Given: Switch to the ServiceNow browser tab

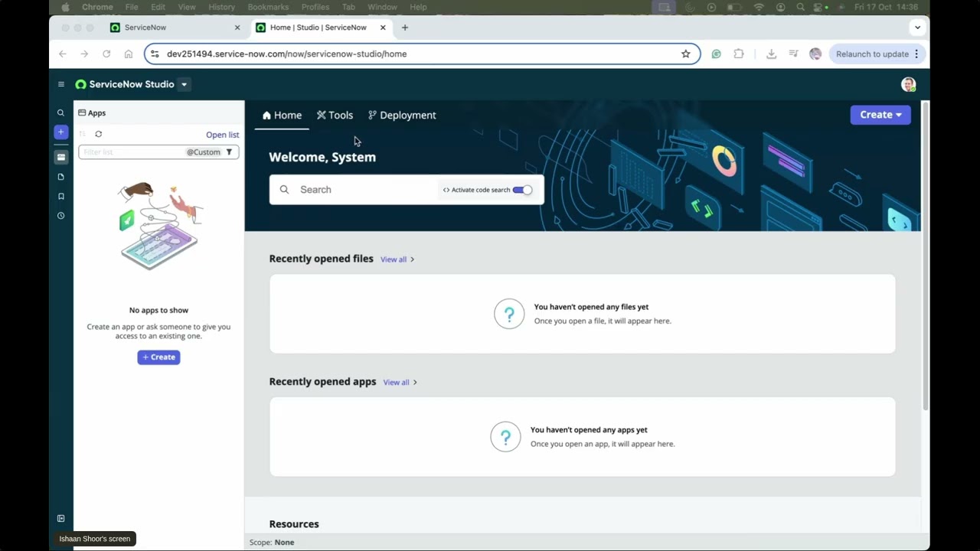Looking at the screenshot, I should pos(175,28).
